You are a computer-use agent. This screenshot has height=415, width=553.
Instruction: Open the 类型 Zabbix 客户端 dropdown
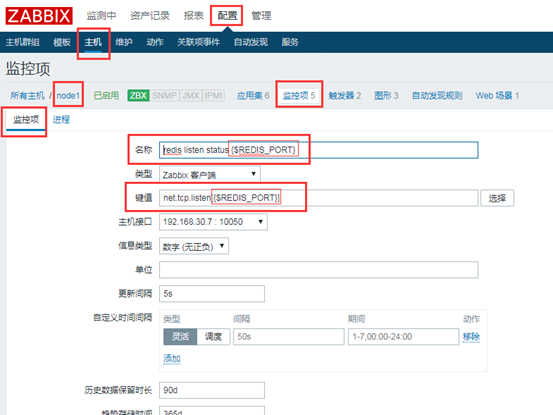point(210,175)
